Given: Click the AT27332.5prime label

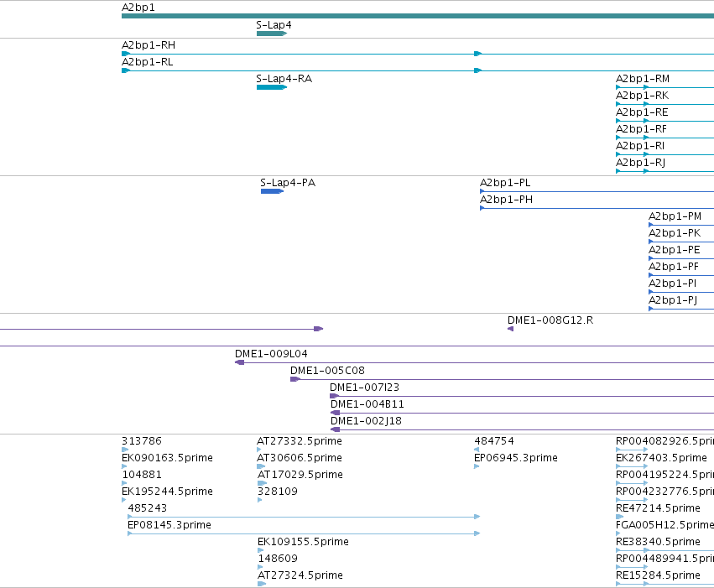Looking at the screenshot, I should 300,441.
